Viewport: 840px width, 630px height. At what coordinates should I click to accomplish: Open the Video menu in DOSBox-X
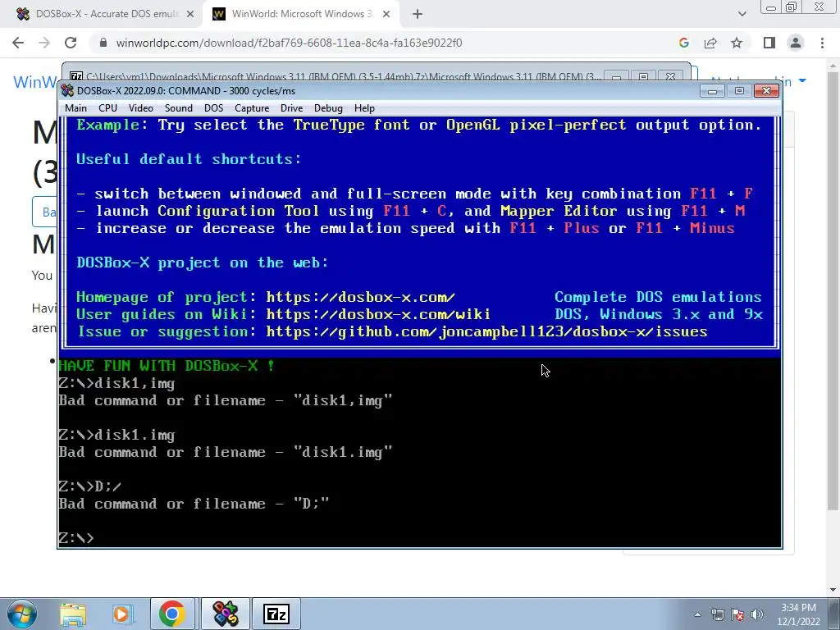(141, 108)
